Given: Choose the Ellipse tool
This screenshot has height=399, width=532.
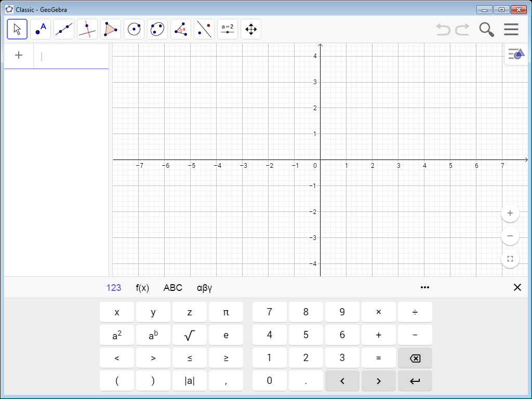Looking at the screenshot, I should 157,29.
